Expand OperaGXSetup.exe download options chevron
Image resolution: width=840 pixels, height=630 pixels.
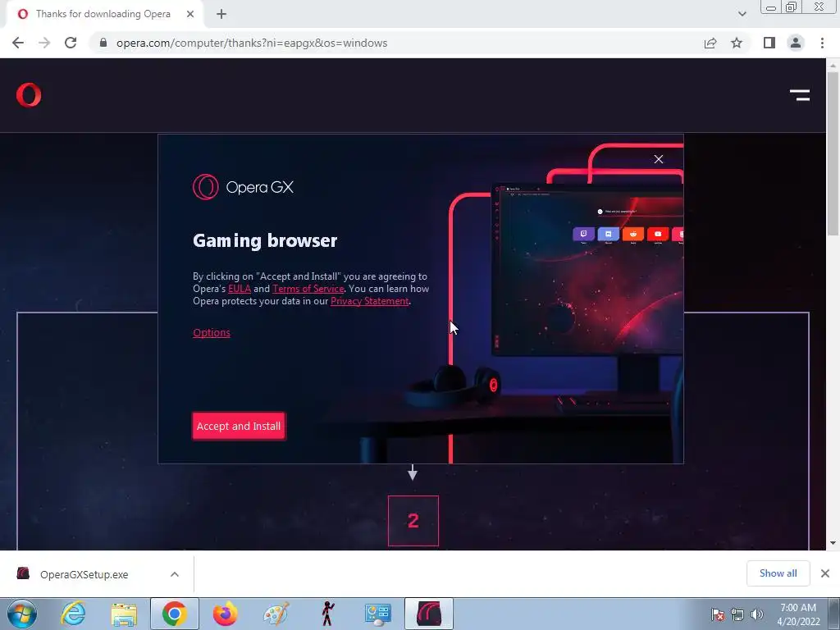(175, 574)
